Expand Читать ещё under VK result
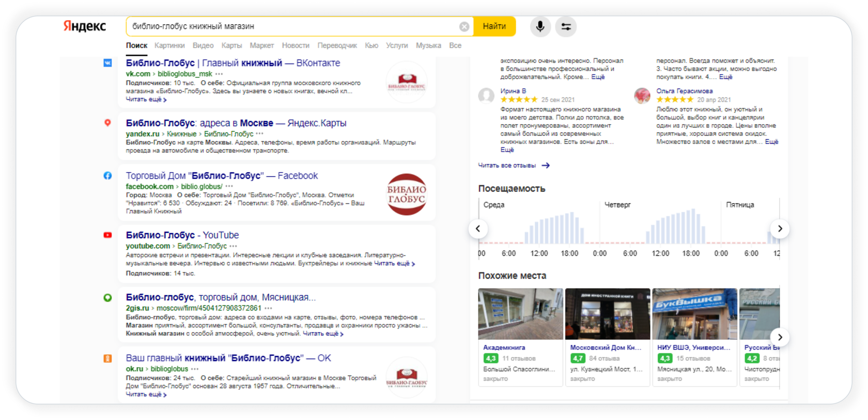Screen dimensions: 868x420 tap(146, 99)
